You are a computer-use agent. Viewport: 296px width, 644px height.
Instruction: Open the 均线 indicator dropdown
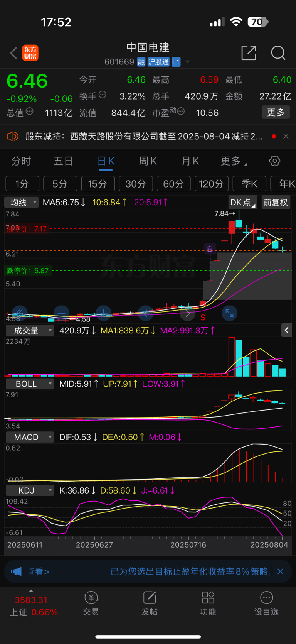(x=21, y=202)
